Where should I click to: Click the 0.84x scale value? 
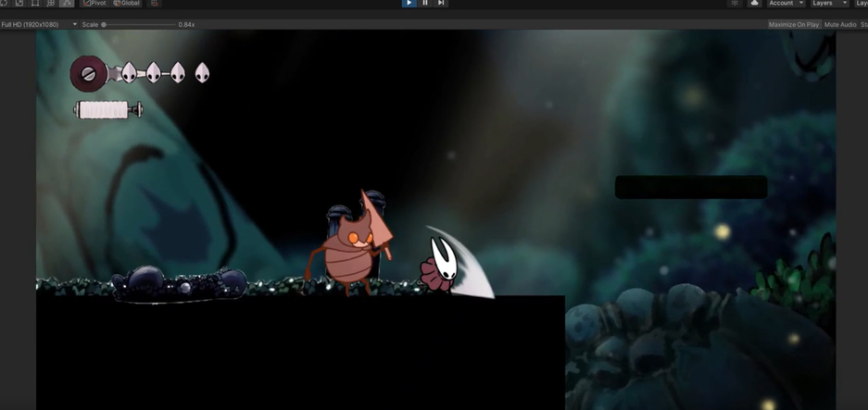186,24
